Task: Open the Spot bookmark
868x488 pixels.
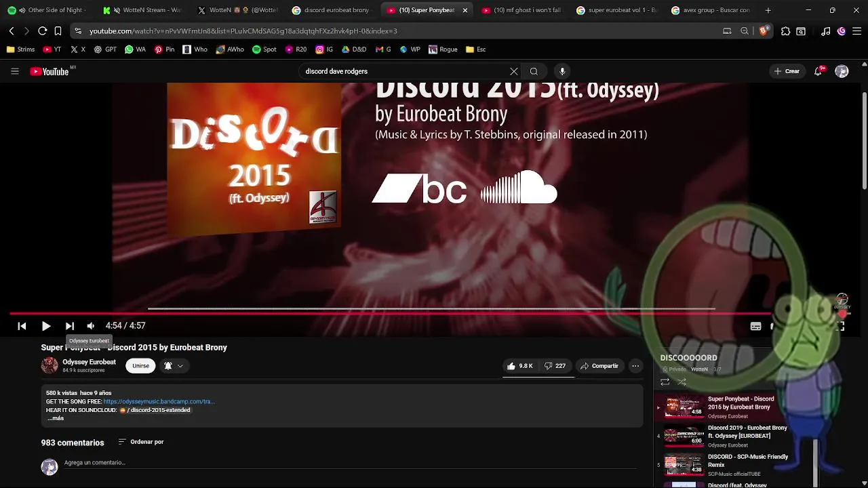Action: click(264, 49)
